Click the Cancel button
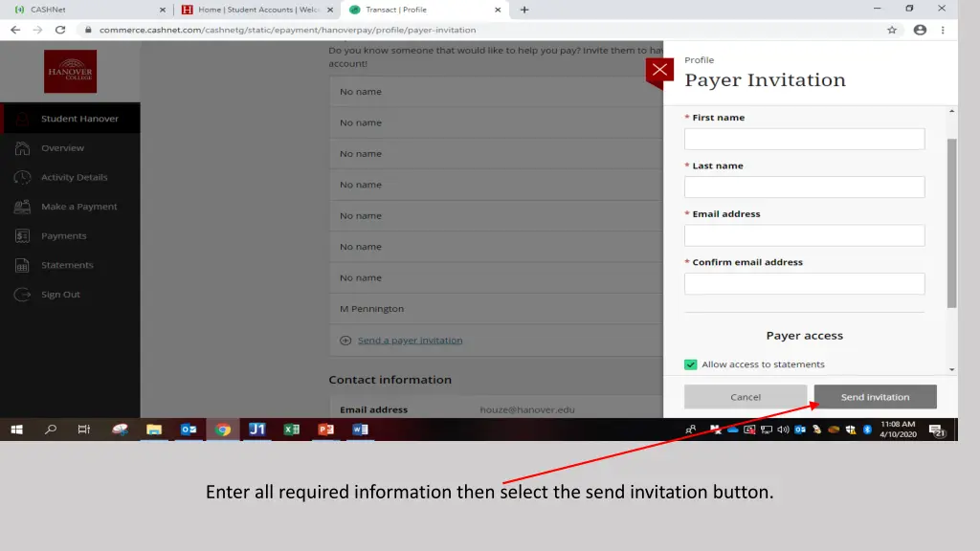 (745, 397)
